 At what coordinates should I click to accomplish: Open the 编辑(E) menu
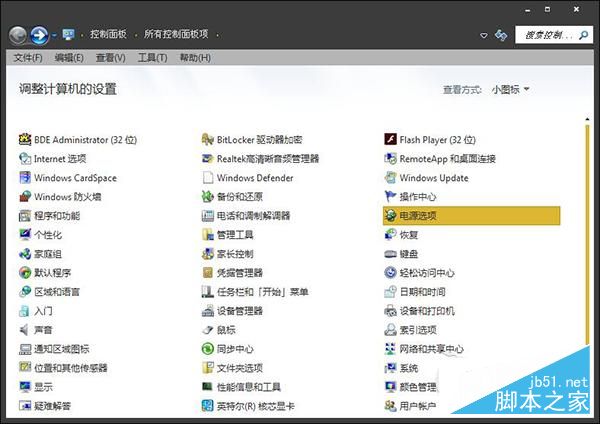pos(69,58)
